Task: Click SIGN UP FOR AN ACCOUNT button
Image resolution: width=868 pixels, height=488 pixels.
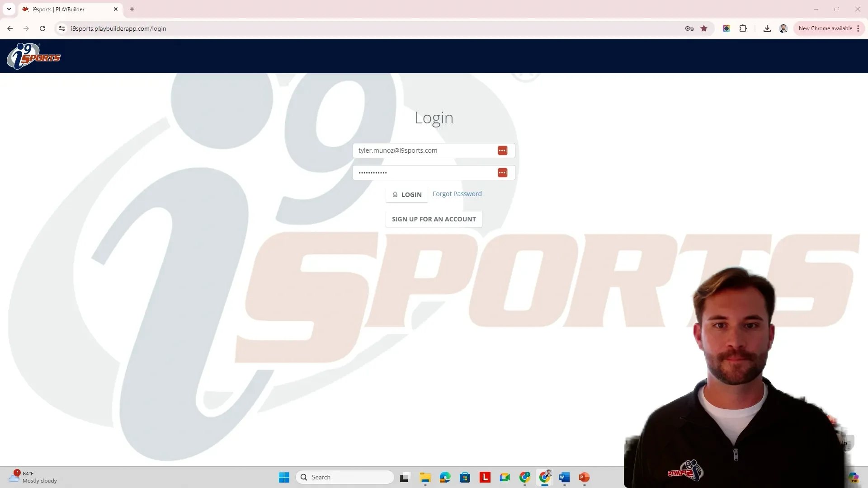Action: click(x=434, y=219)
